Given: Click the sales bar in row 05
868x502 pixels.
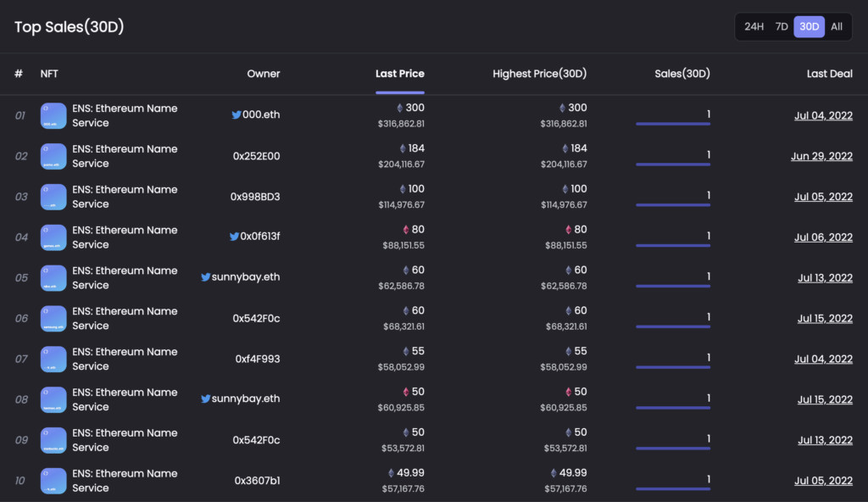Looking at the screenshot, I should pos(673,286).
